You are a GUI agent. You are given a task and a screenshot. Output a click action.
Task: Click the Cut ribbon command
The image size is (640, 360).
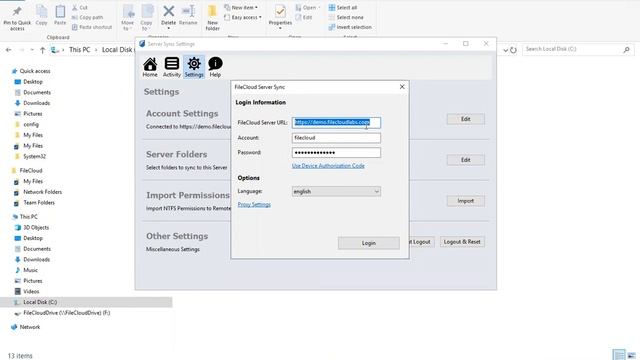click(x=80, y=7)
